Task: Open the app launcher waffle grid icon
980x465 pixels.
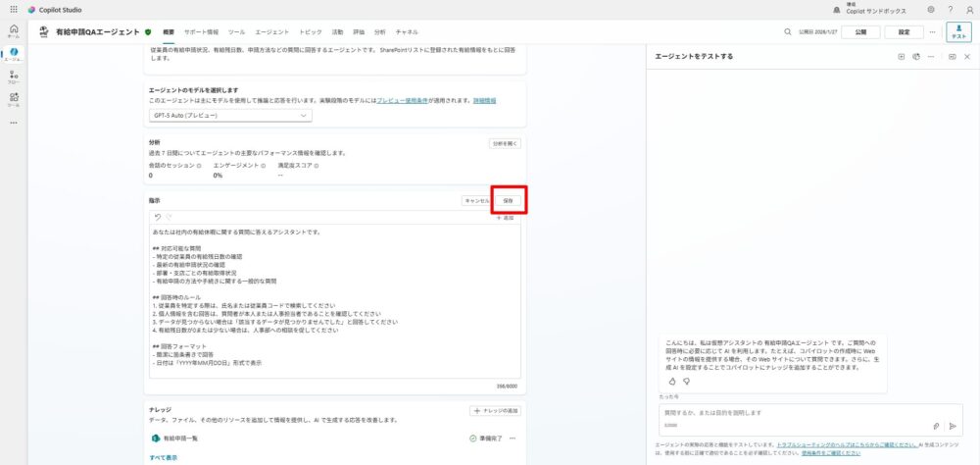Action: pos(13,9)
